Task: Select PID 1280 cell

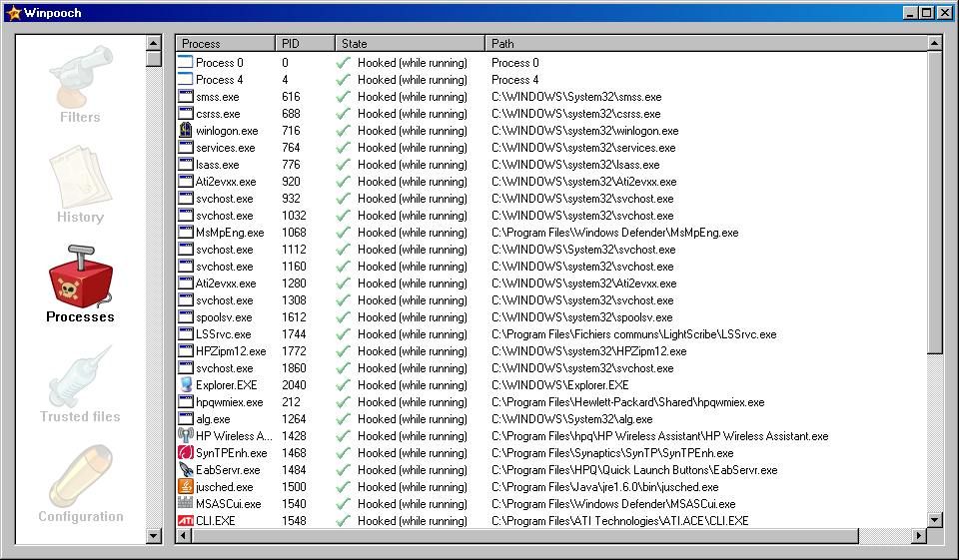Action: (294, 283)
